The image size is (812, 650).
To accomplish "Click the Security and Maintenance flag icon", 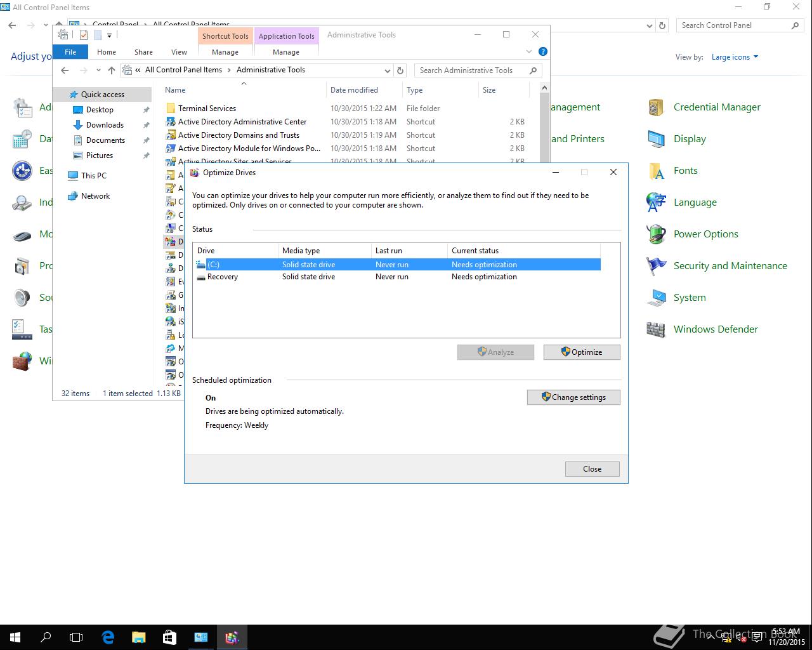I will coord(656,266).
